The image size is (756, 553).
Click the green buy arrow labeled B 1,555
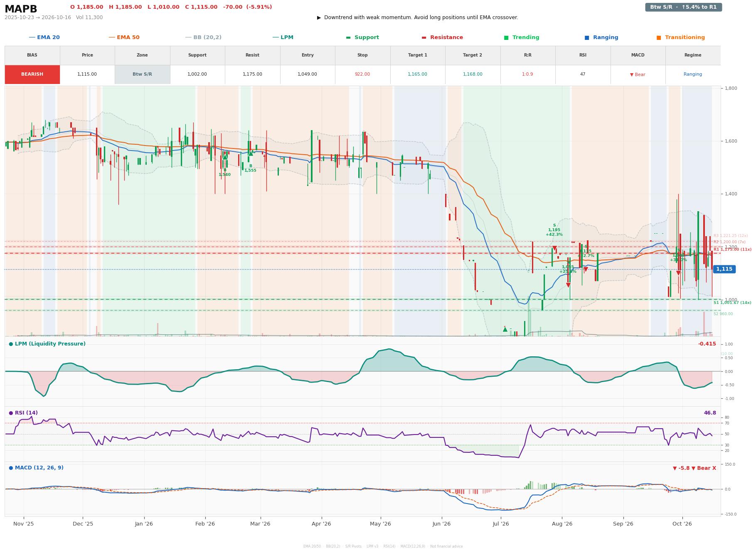coord(251,153)
